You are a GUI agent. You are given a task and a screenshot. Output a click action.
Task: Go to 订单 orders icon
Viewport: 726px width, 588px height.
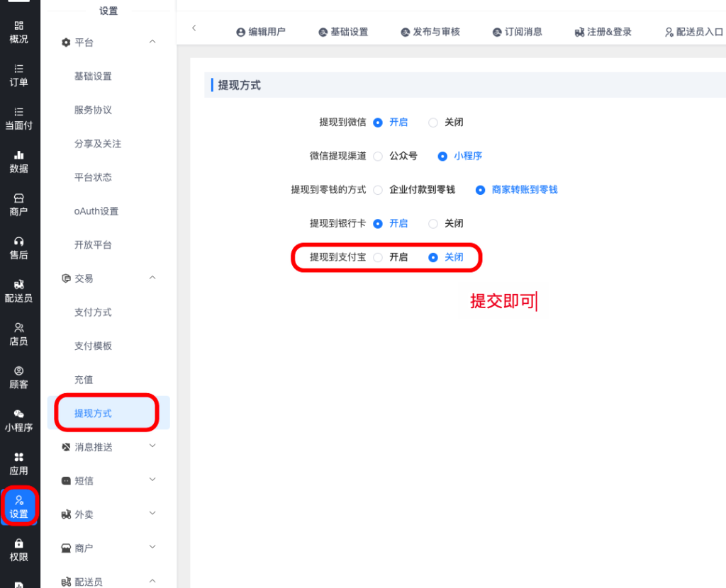19,69
